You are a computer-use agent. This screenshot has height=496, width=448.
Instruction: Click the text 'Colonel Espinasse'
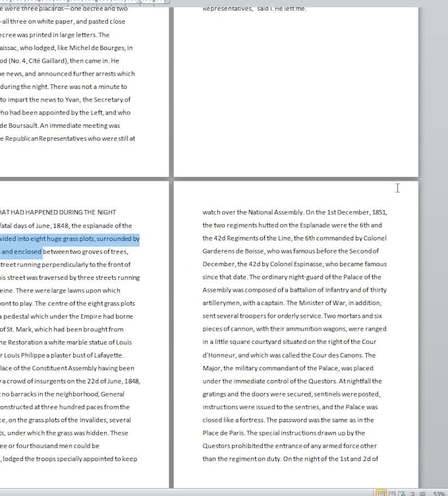[296, 264]
